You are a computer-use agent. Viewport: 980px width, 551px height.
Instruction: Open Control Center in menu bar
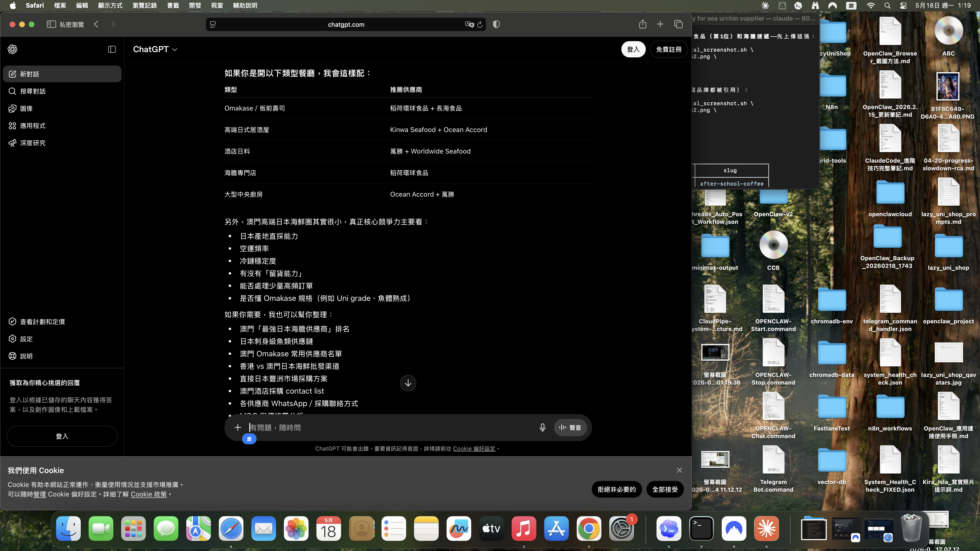pyautogui.click(x=903, y=5)
